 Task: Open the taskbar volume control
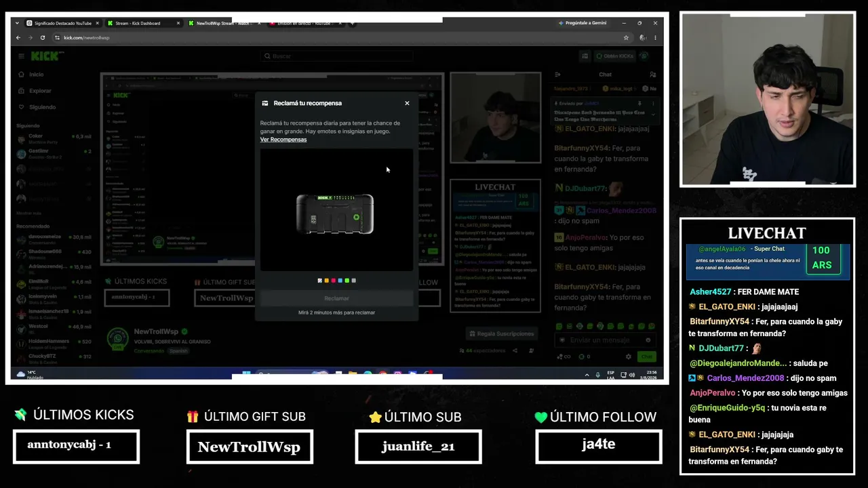(633, 375)
